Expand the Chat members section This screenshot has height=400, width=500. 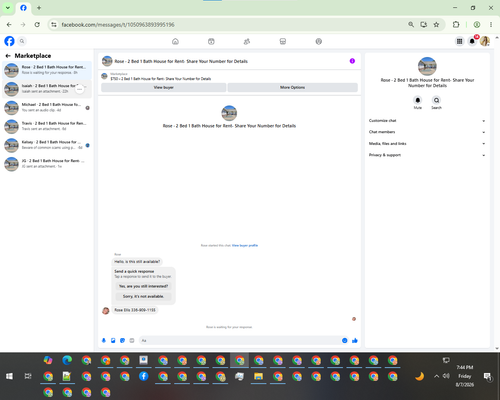pos(427,132)
